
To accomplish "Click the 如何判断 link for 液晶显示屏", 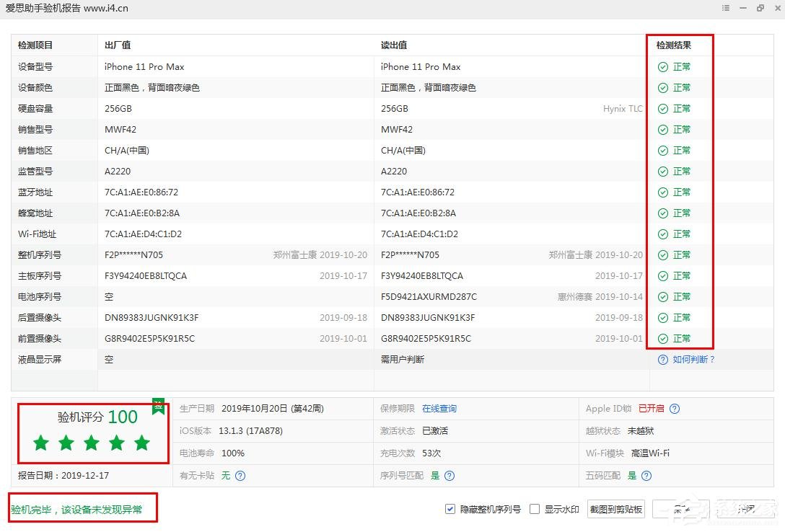I will click(x=685, y=359).
